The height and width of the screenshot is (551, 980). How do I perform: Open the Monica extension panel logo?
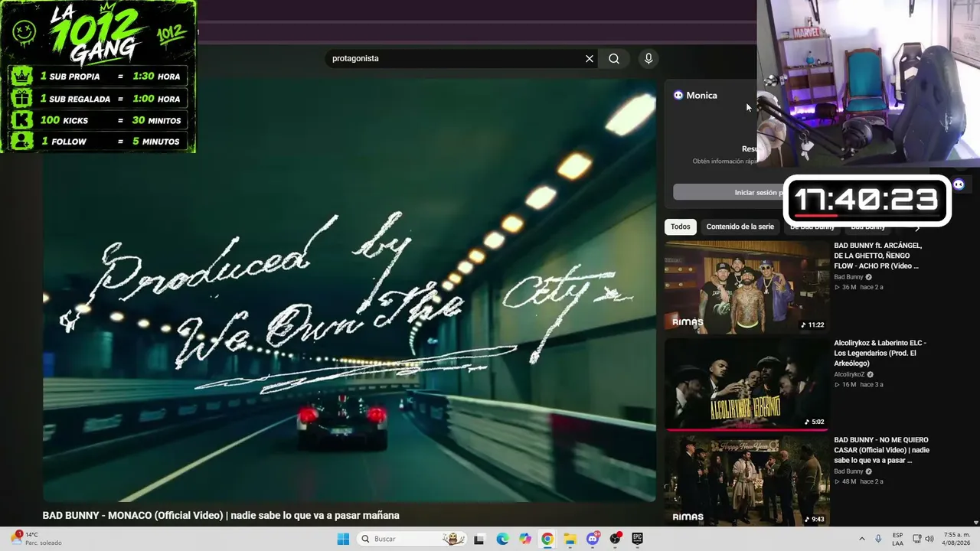tap(678, 95)
